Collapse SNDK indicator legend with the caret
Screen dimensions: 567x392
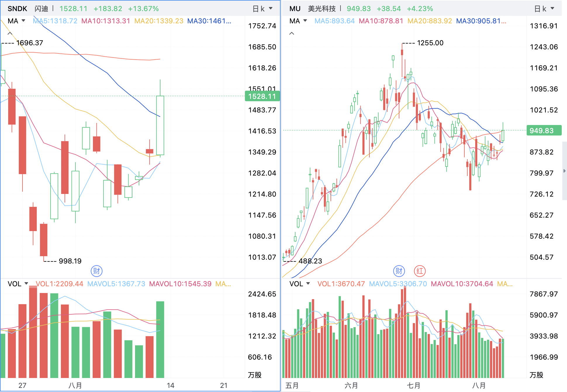pos(10,34)
